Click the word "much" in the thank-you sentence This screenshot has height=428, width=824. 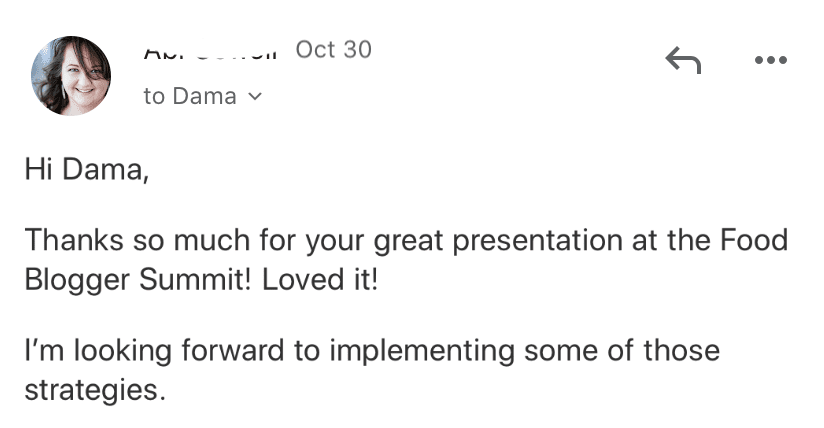(211, 240)
